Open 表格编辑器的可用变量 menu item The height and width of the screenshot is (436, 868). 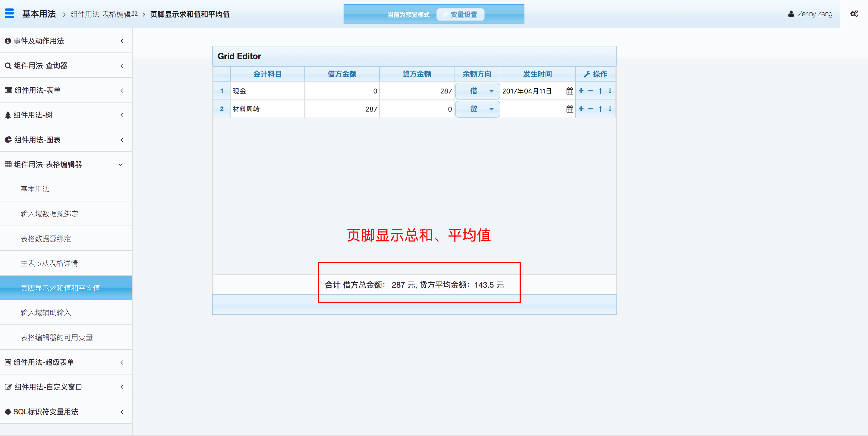click(x=56, y=337)
